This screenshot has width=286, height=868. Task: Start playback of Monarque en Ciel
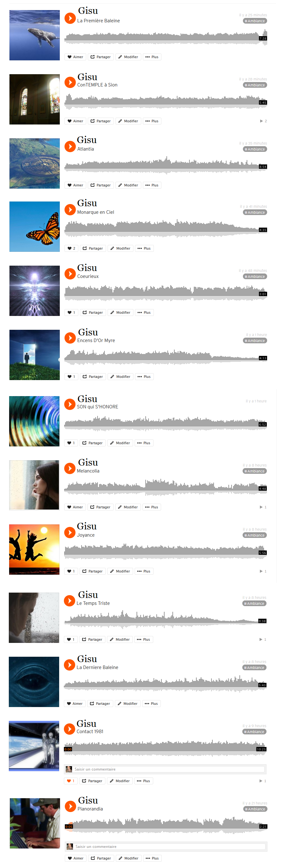click(x=70, y=210)
